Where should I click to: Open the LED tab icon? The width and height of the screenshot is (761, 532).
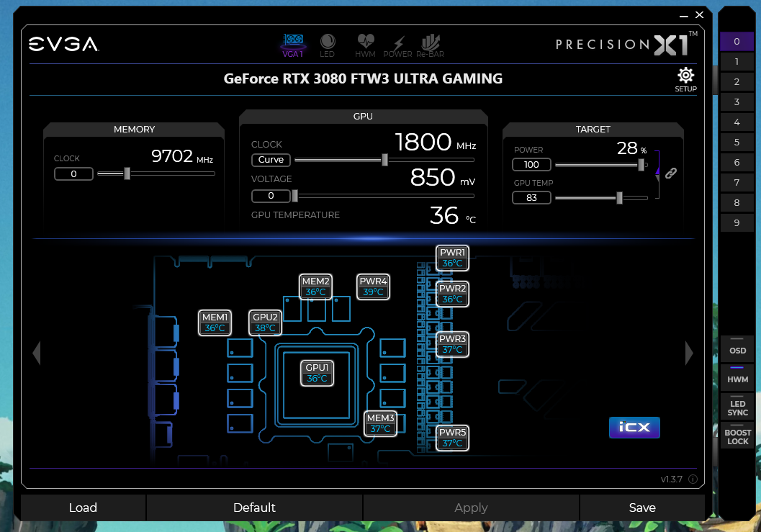coord(327,45)
